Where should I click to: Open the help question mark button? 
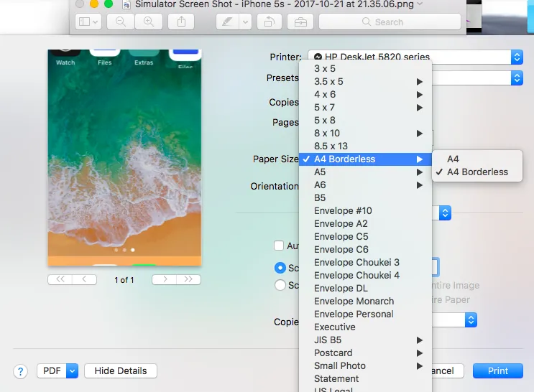coord(20,371)
